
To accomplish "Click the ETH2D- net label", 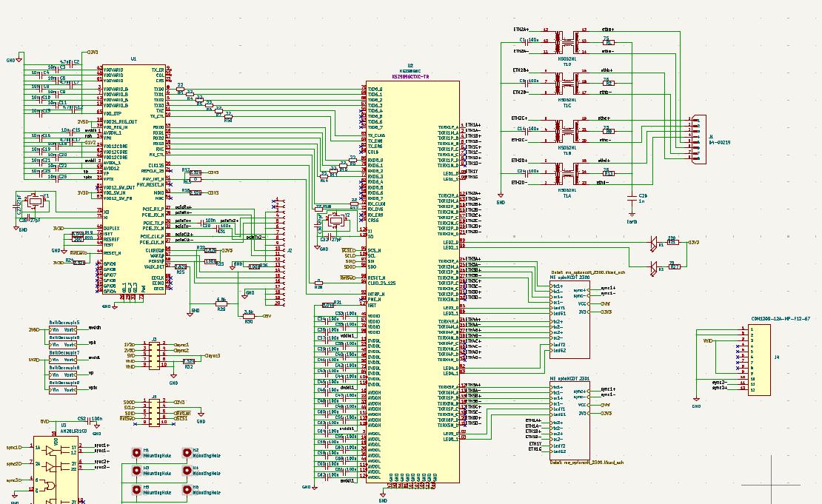I will click(x=519, y=182).
